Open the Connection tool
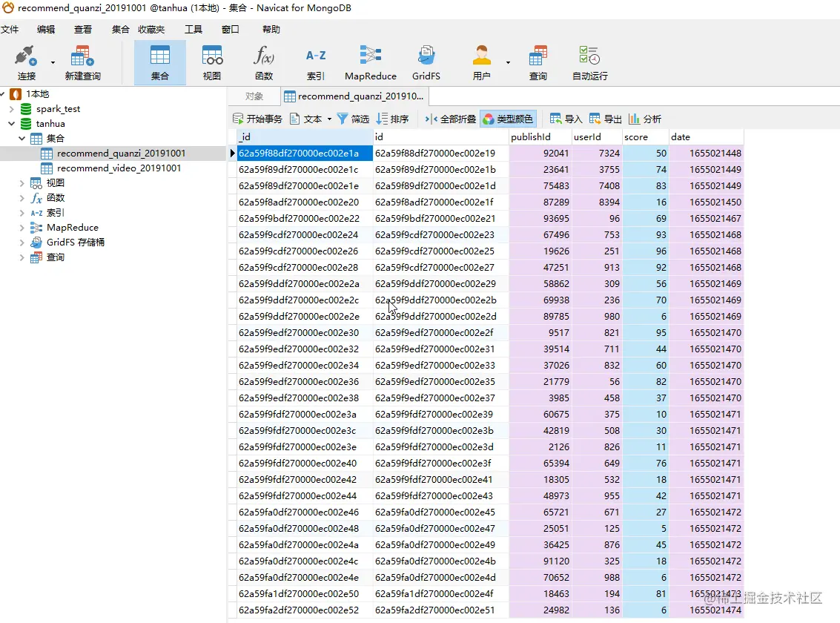This screenshot has height=623, width=840. point(26,63)
